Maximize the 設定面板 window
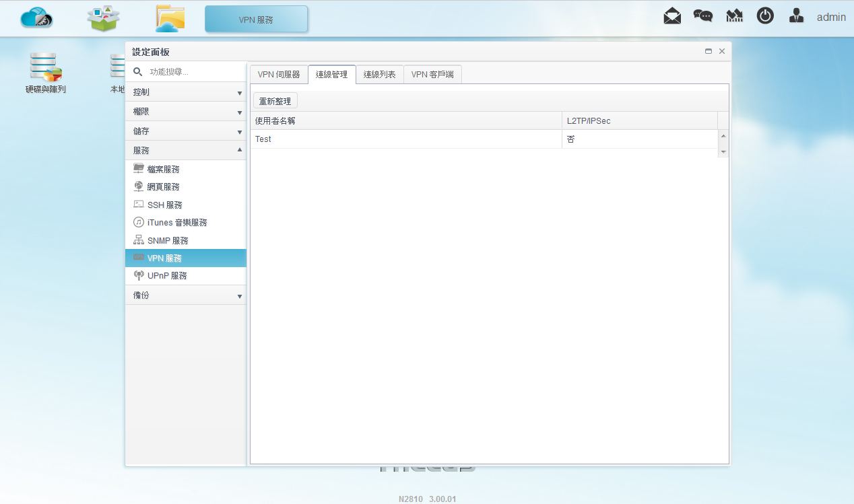 click(x=709, y=51)
